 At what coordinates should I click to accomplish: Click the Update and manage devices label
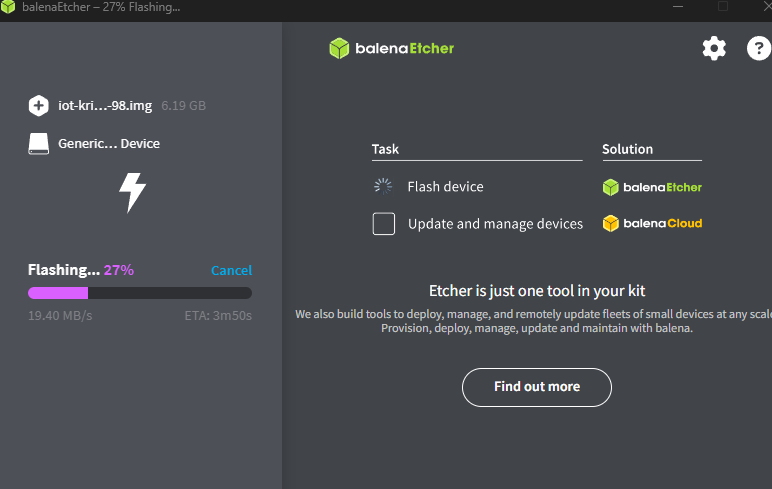495,224
